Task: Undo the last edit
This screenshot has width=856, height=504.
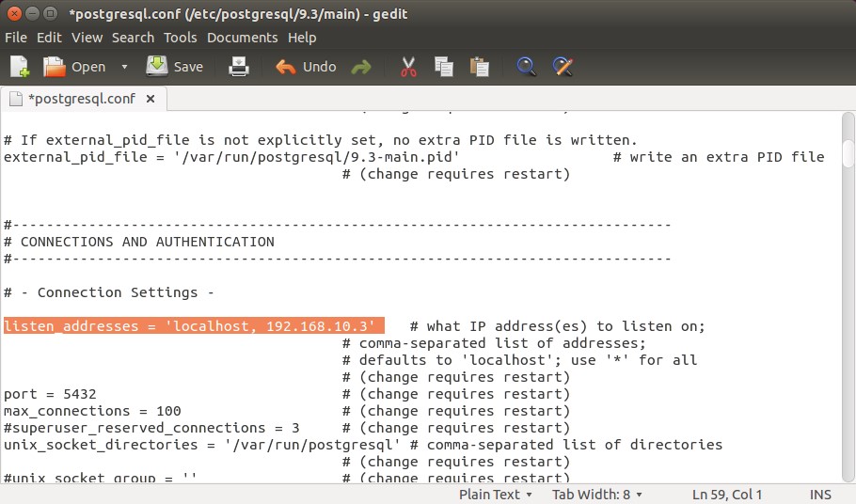Action: click(x=306, y=67)
